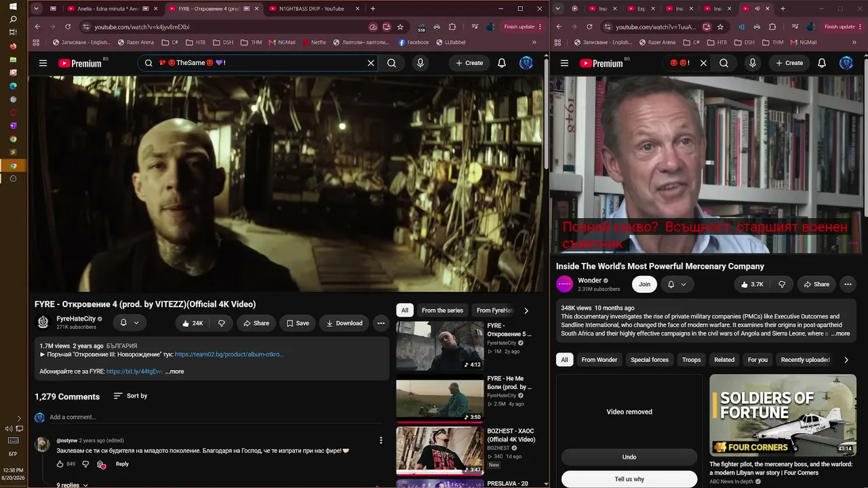The image size is (868, 488).
Task: Open notifications bell in left YouTube window
Action: [x=502, y=63]
